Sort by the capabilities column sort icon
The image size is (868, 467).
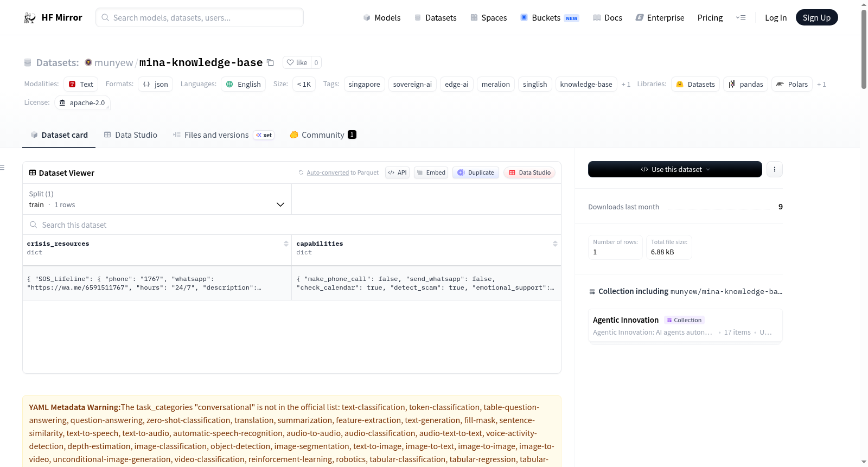pos(555,244)
